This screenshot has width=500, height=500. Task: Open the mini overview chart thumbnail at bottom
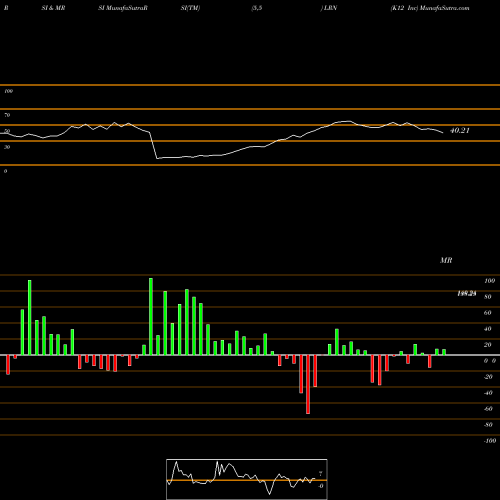247,479
